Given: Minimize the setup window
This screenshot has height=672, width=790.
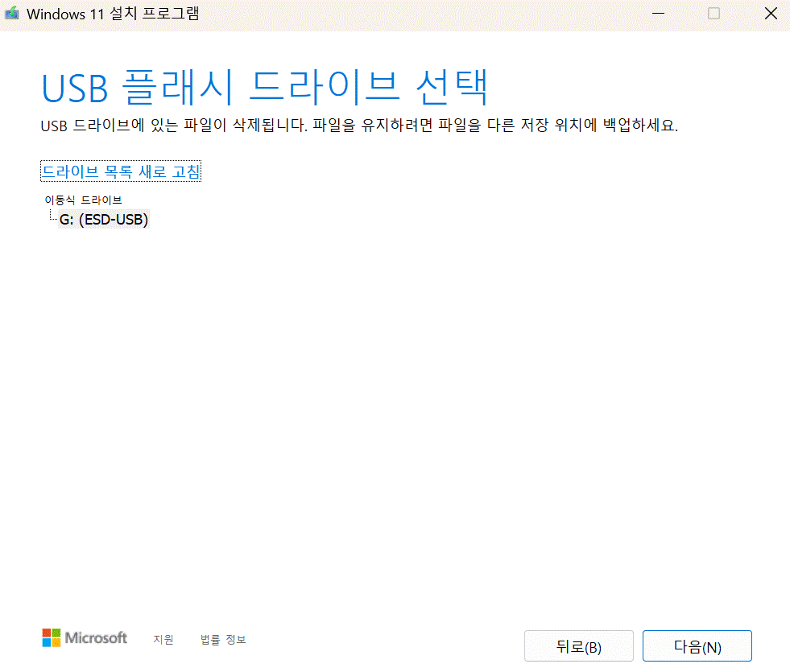Looking at the screenshot, I should coord(658,14).
